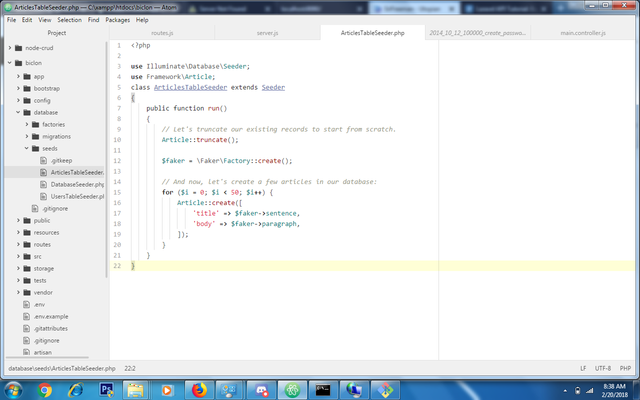
Task: Switch to the routes.js tab
Action: (162, 33)
